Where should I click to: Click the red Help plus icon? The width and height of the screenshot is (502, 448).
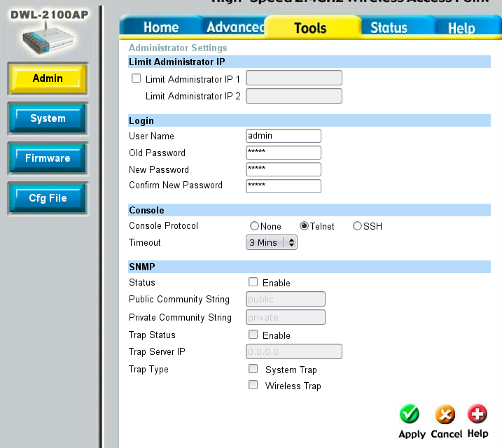click(x=477, y=414)
